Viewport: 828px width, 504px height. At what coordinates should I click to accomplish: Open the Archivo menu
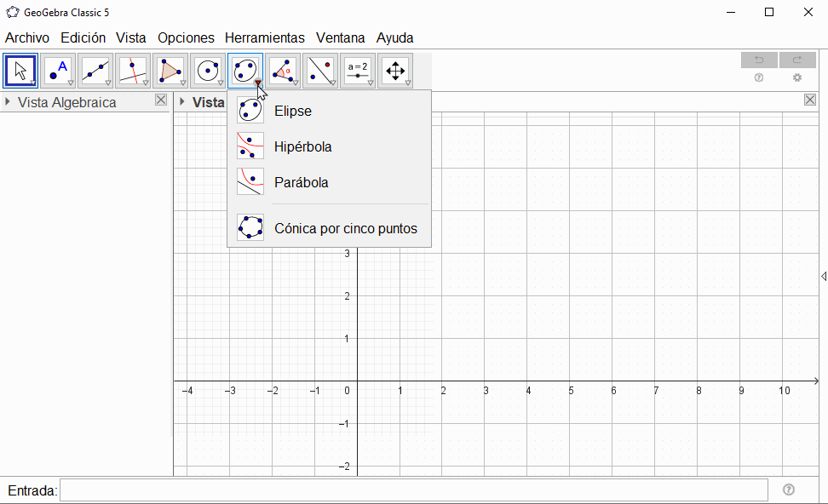point(27,37)
